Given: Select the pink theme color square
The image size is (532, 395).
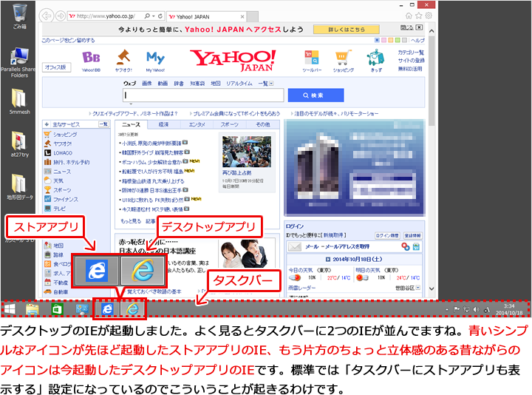Looking at the screenshot, I should 383,40.
